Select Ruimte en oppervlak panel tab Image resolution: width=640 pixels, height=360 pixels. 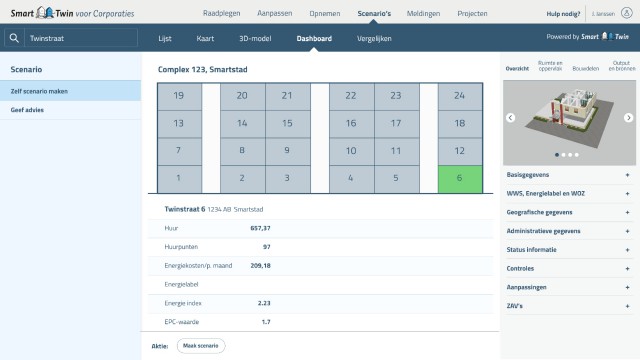click(x=550, y=66)
